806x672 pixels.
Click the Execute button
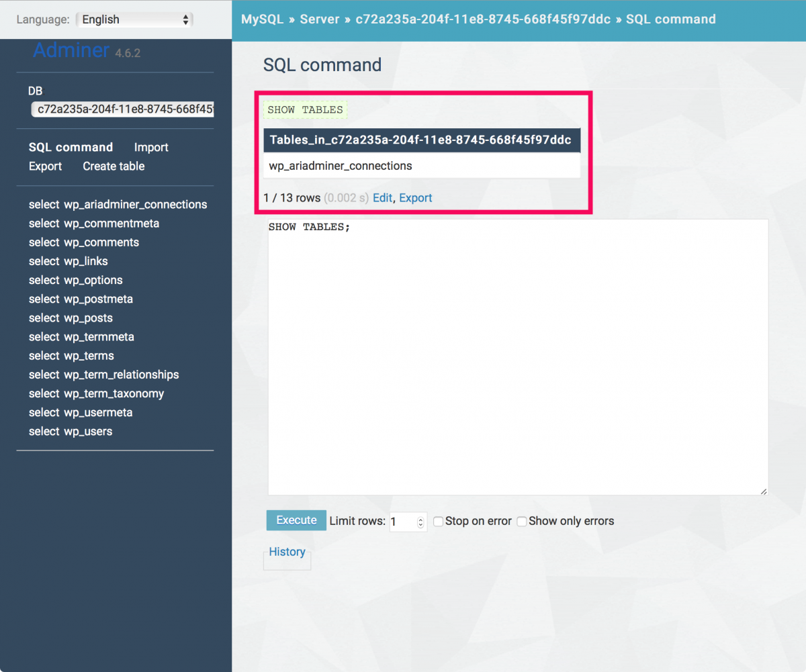click(296, 520)
